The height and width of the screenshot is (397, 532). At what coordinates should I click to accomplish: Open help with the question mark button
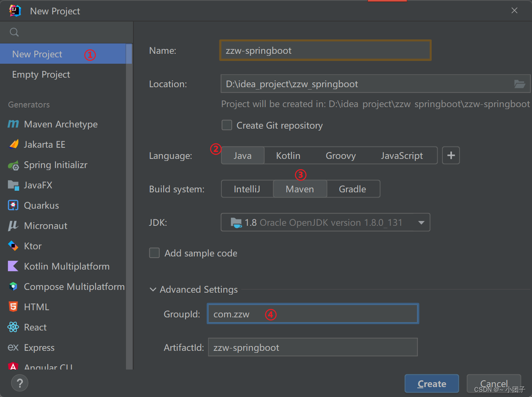(20, 383)
